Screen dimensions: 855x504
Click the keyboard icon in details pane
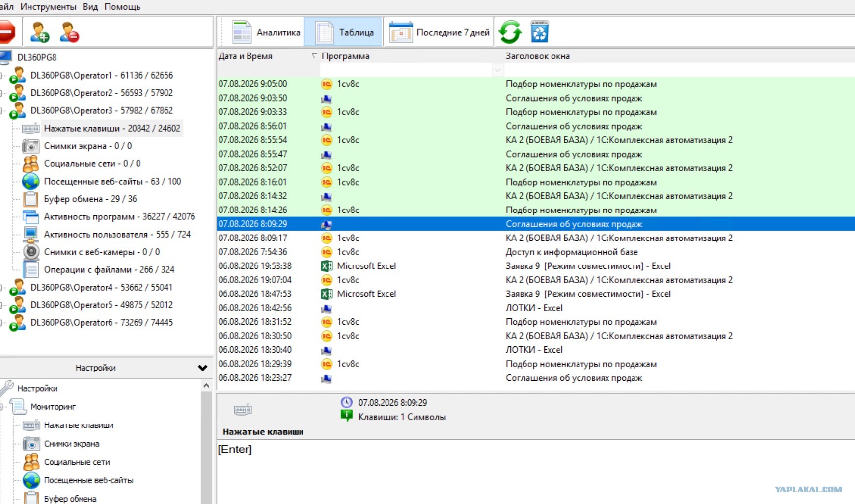click(x=243, y=410)
